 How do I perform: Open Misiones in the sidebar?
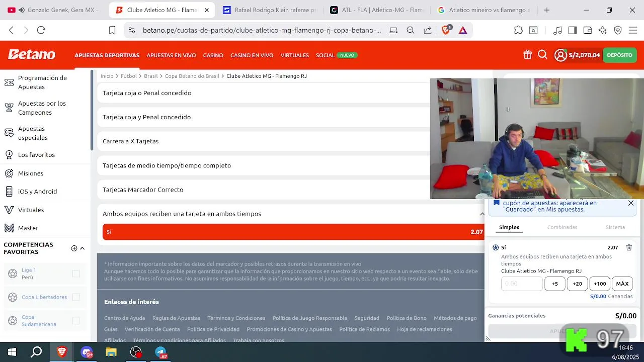(x=31, y=173)
